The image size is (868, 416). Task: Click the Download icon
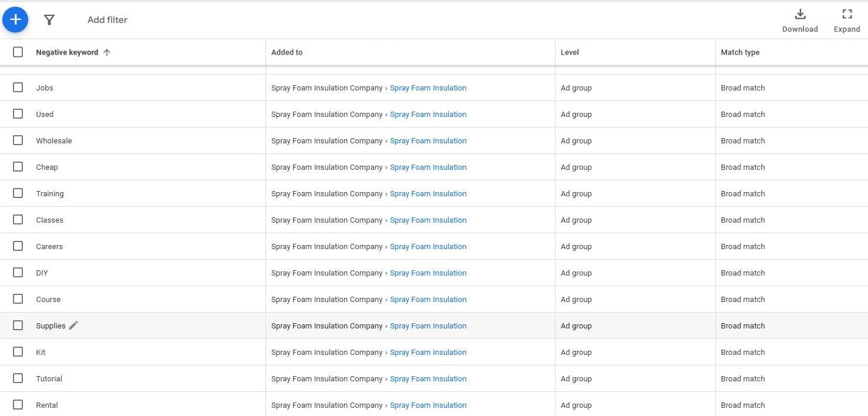tap(800, 15)
